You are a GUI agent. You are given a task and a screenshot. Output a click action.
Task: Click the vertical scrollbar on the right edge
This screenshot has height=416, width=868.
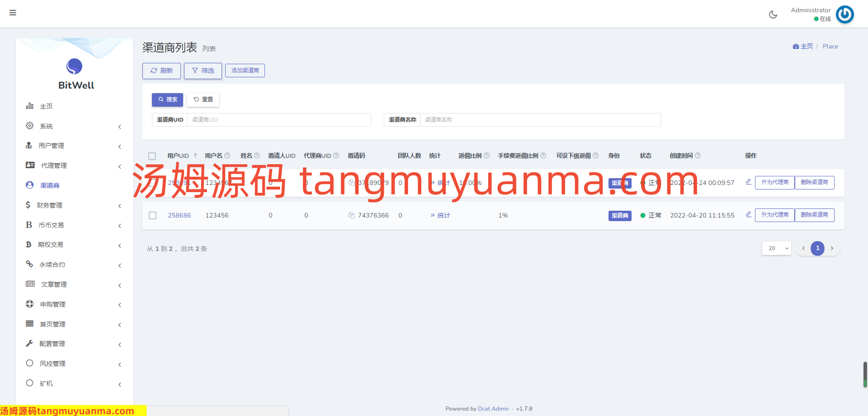pyautogui.click(x=865, y=374)
